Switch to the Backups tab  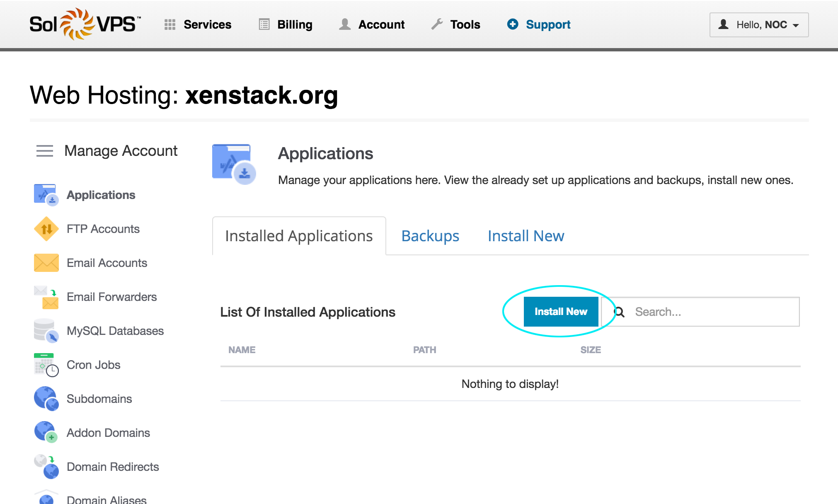(430, 236)
